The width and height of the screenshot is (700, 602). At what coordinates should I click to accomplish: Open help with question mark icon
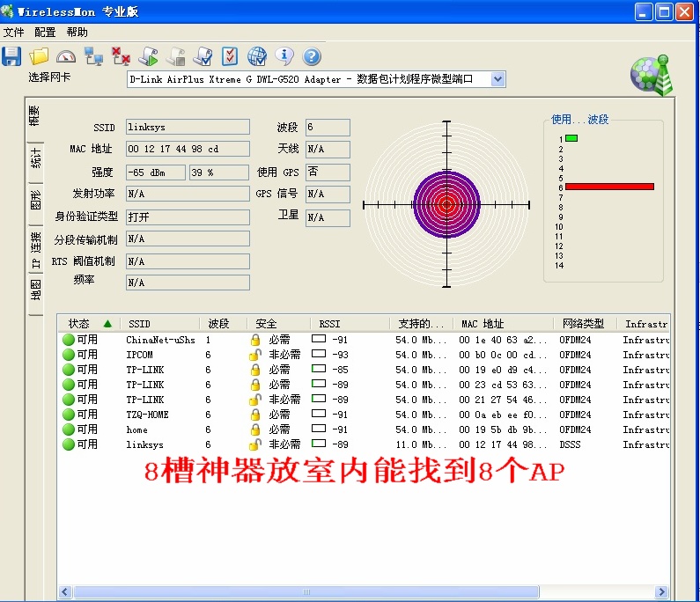click(x=312, y=56)
